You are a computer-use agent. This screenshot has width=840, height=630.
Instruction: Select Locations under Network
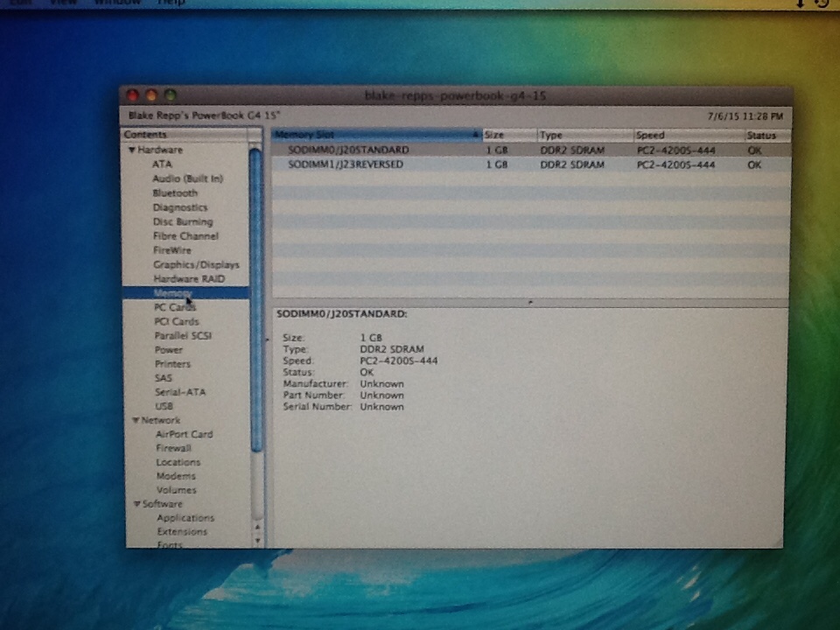(x=178, y=462)
